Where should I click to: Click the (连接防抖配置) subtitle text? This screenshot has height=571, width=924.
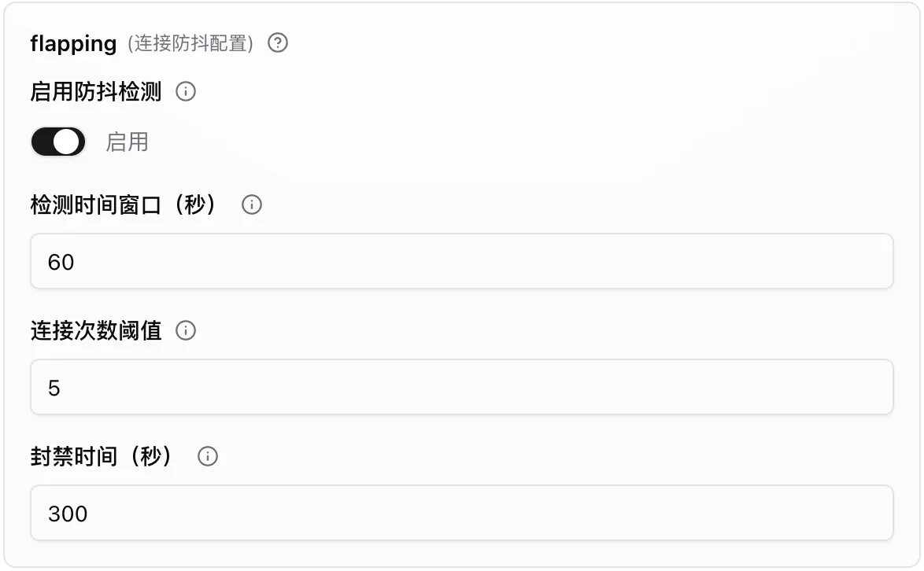tap(190, 44)
